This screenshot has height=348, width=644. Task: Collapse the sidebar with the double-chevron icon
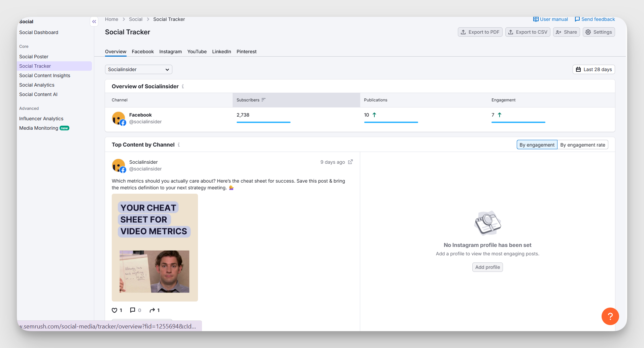(x=94, y=22)
